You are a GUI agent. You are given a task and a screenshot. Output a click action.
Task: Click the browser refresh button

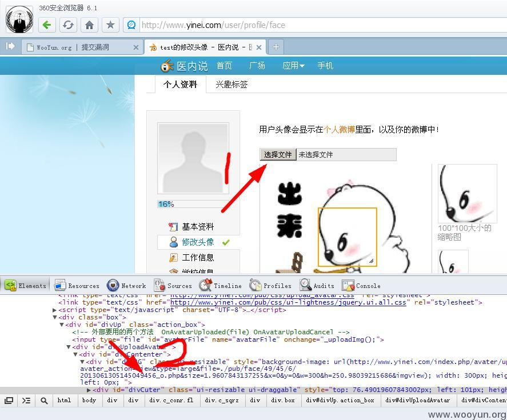[68, 25]
